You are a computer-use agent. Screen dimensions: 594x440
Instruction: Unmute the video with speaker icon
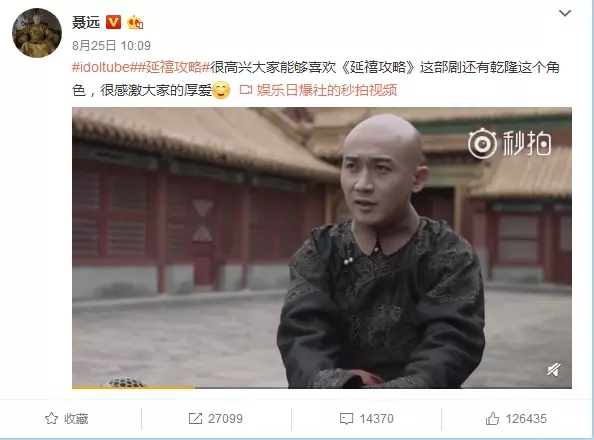[x=554, y=369]
